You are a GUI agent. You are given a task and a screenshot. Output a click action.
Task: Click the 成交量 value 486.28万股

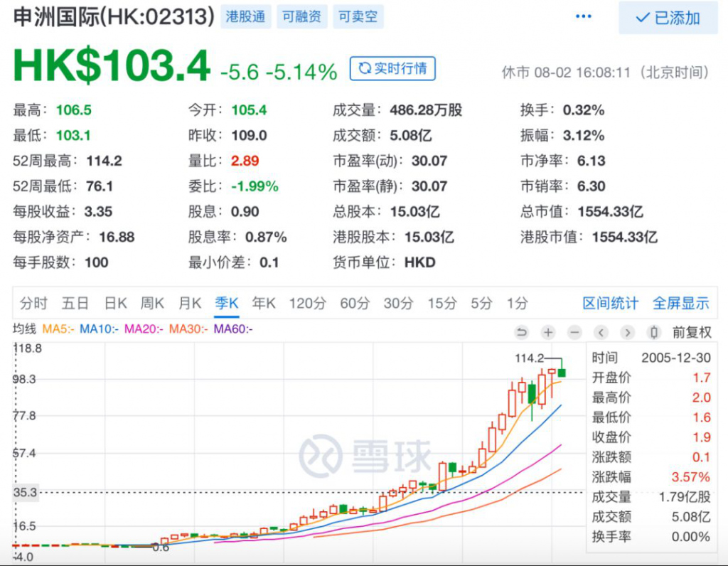click(426, 110)
